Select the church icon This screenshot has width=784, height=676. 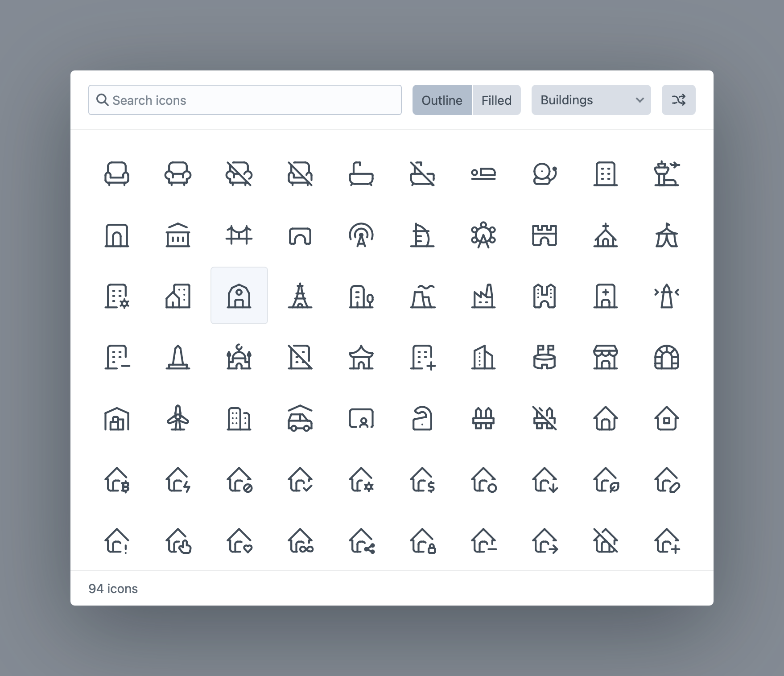[606, 235]
